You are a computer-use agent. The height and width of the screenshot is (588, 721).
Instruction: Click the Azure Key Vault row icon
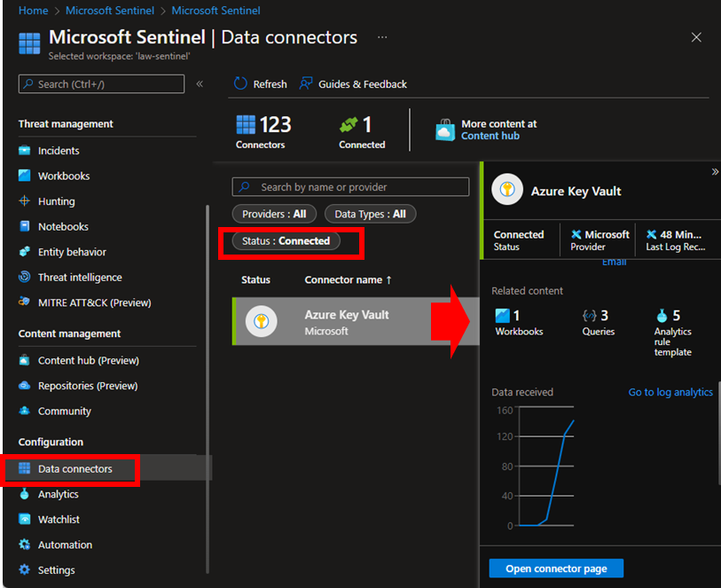pos(262,321)
